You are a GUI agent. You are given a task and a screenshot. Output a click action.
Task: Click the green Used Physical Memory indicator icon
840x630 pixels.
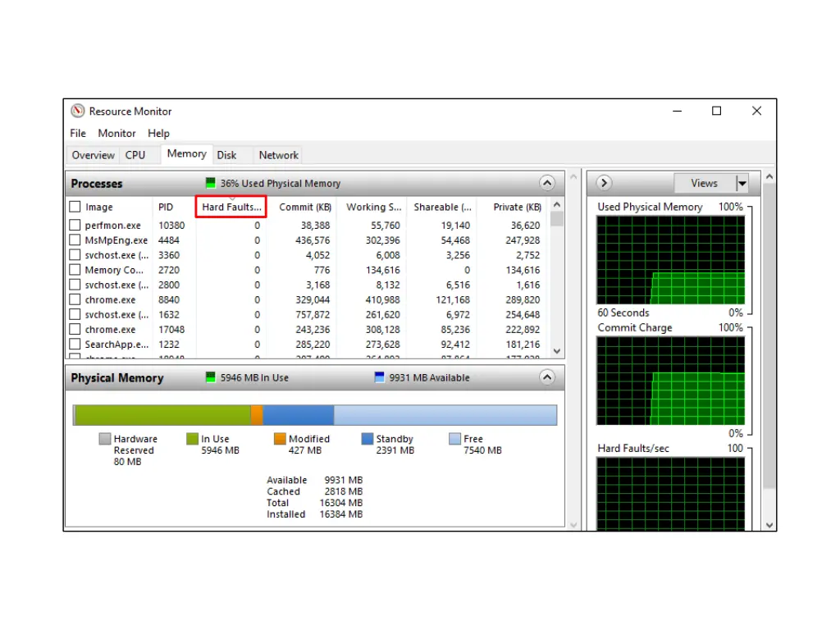(x=211, y=183)
